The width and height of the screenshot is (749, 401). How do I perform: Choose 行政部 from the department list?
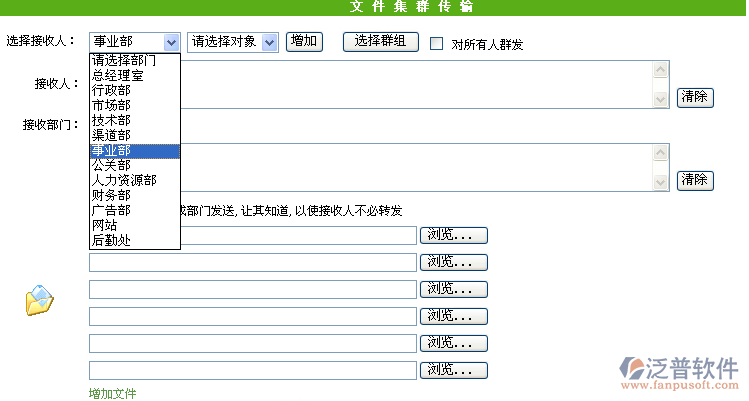click(x=135, y=90)
